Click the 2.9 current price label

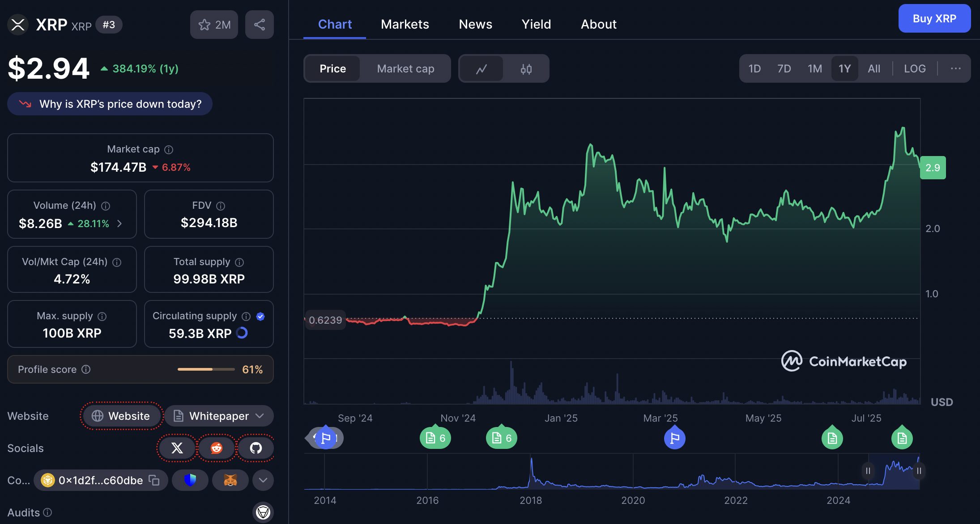[933, 168]
